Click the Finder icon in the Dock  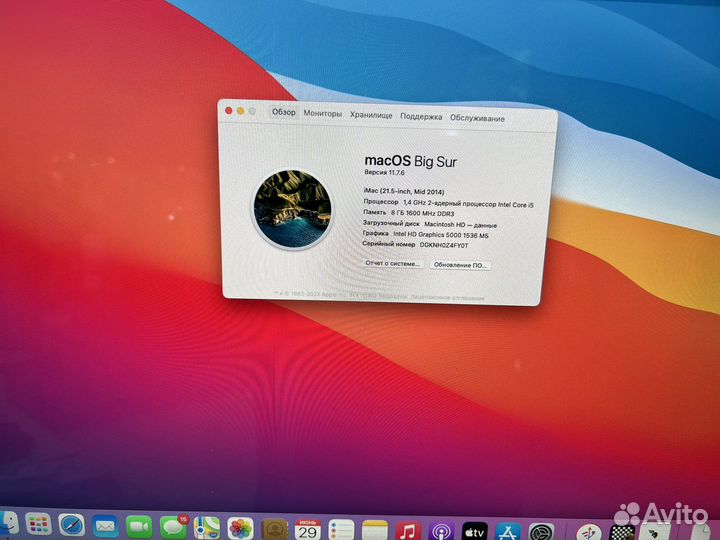coord(8,523)
